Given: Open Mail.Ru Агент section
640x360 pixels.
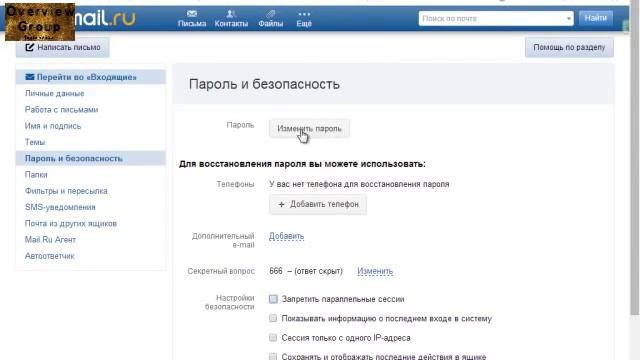Looking at the screenshot, I should 50,240.
